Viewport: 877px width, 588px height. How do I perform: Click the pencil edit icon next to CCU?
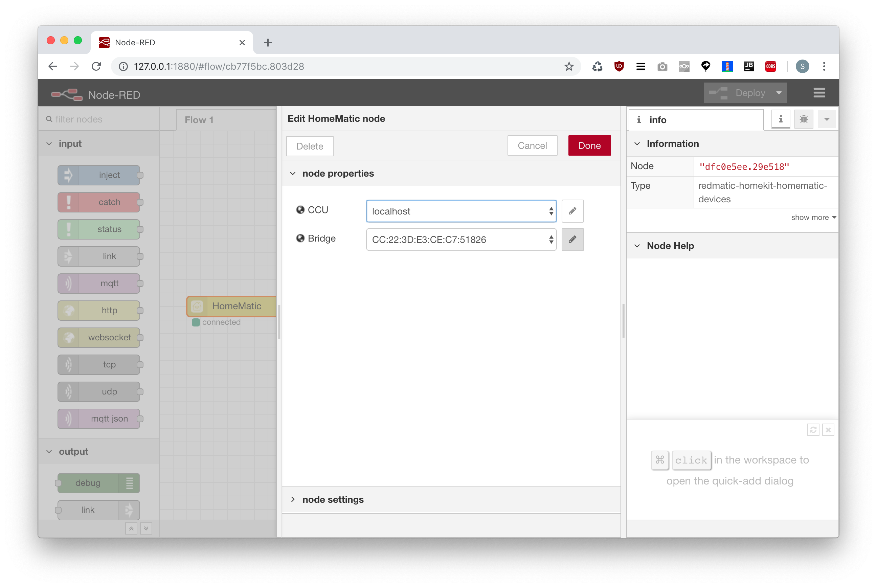572,211
